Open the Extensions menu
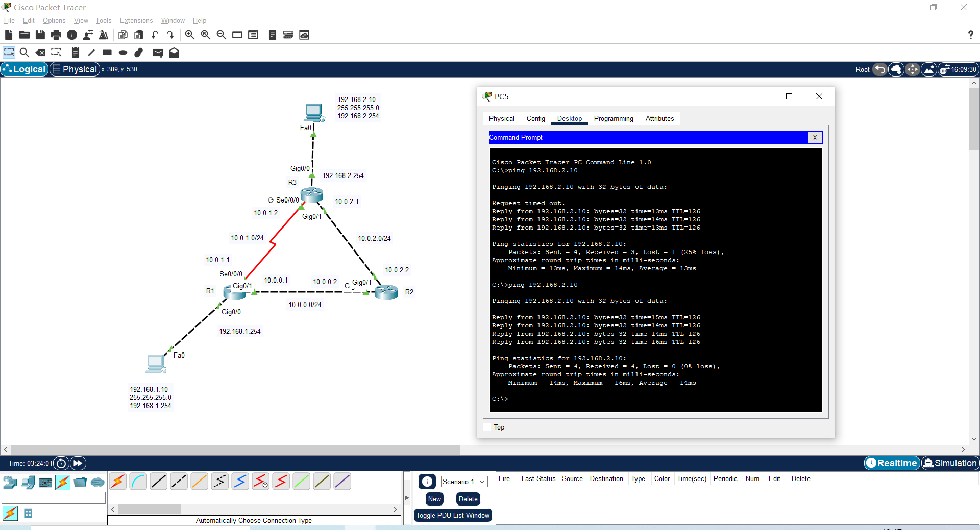This screenshot has width=980, height=530. click(136, 20)
